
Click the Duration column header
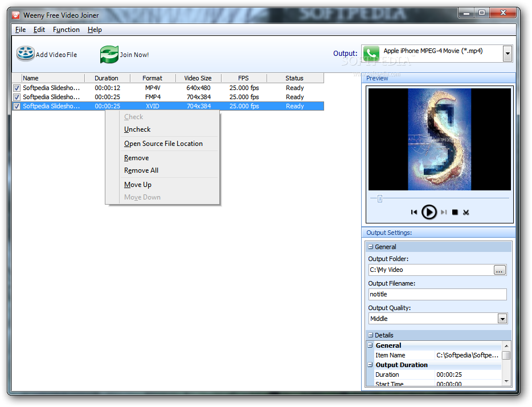tap(107, 78)
